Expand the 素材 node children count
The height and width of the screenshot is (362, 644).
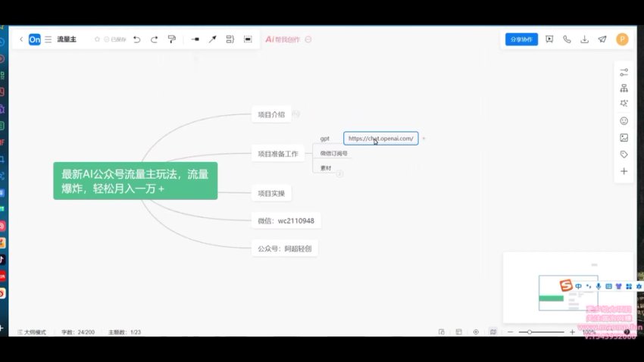(x=339, y=173)
